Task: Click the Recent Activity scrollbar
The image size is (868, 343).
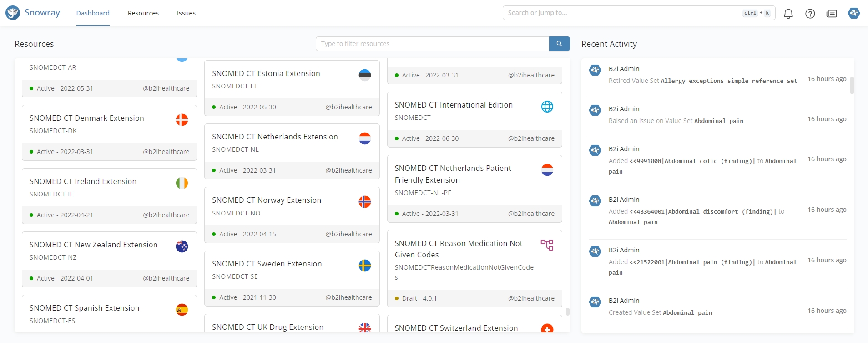Action: pyautogui.click(x=852, y=85)
